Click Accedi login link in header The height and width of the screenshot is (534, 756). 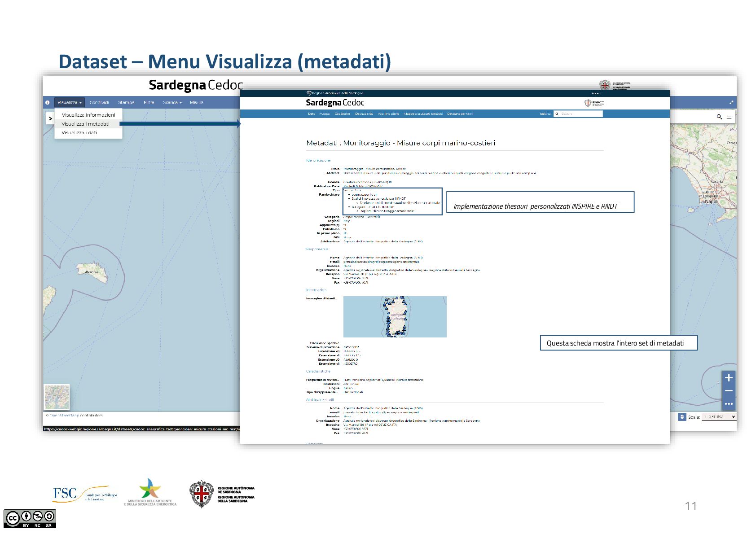(x=596, y=93)
